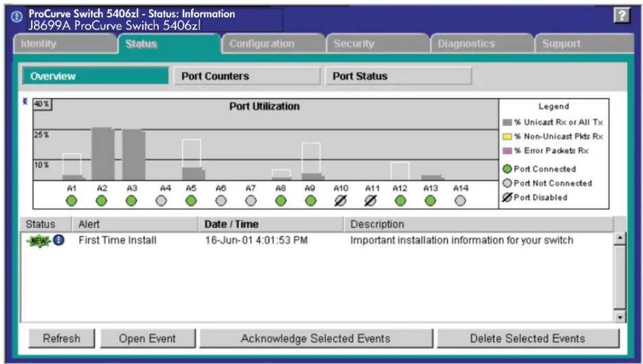Click gray Unicast Rx legend swatch
643x364 pixels.
point(507,123)
